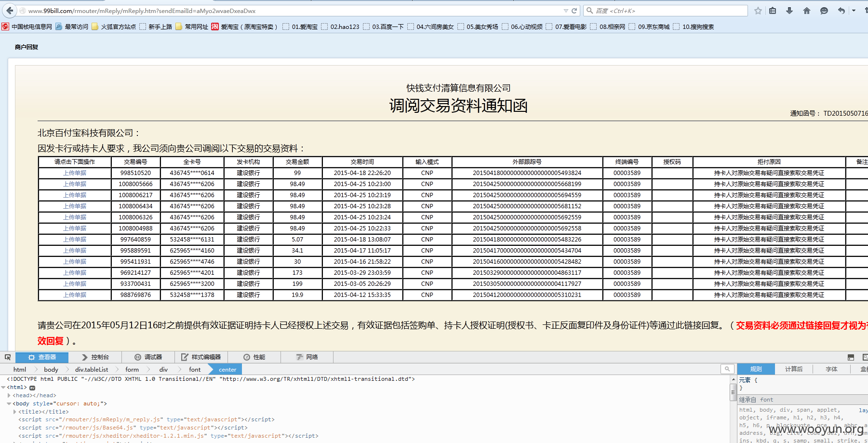Collapse the <body> node triangle

[9, 404]
